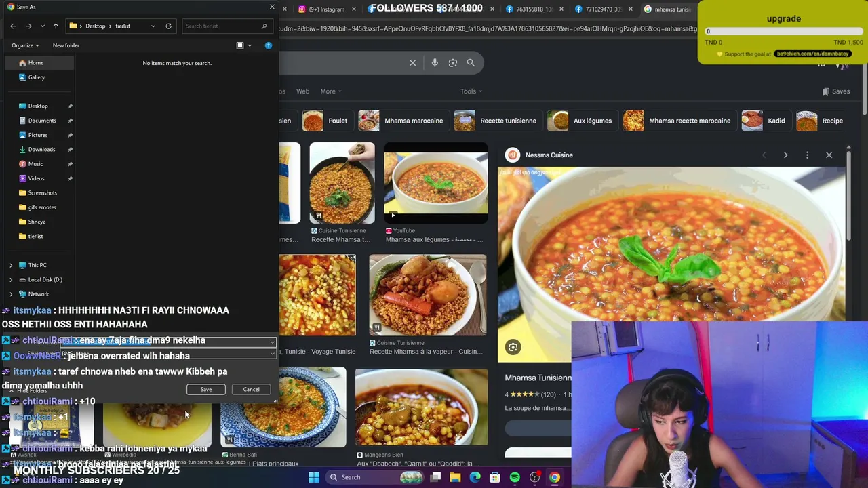Screen dimensions: 868x488
Task: Close the Save As dialog
Action: coord(272,7)
